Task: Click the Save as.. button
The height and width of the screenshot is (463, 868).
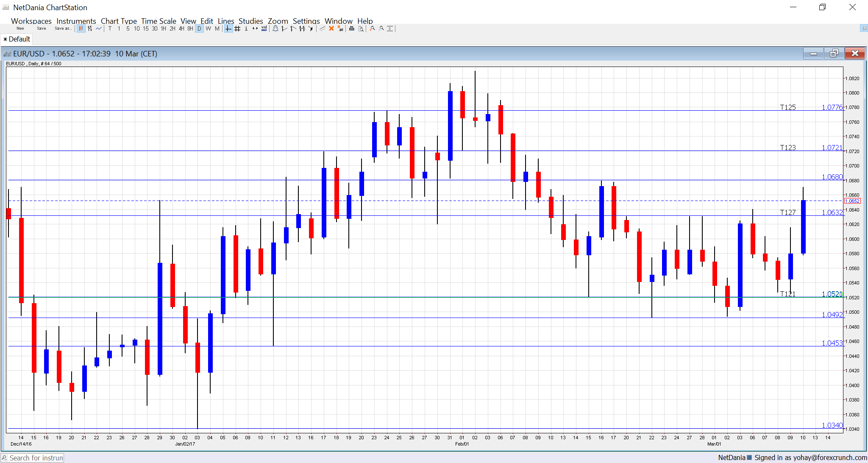Action: coord(63,28)
